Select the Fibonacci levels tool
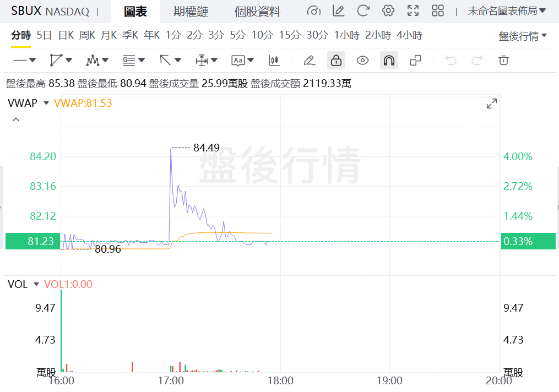 (x=129, y=61)
